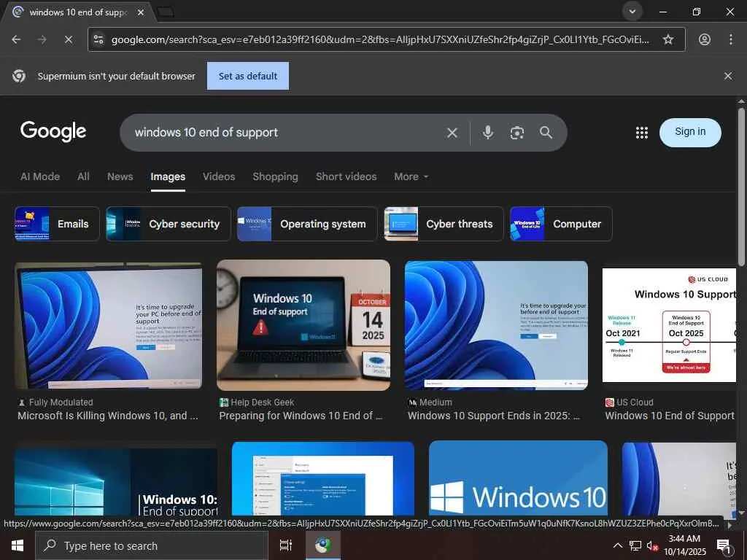
Task: Filter images by Emails chip
Action: (x=57, y=224)
